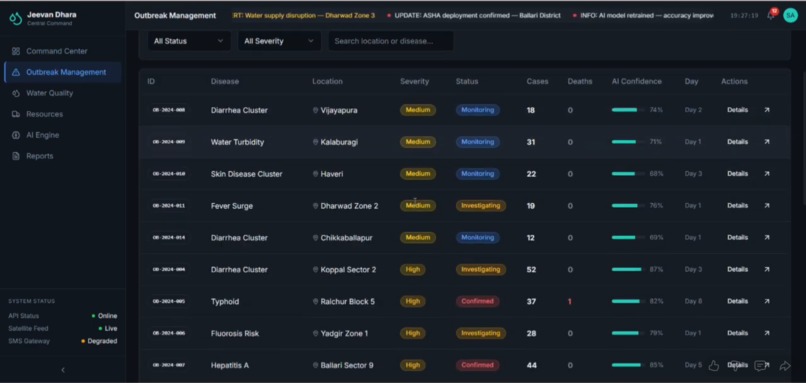Image resolution: width=806 pixels, height=383 pixels.
Task: Click arrow icon for Yadgir Zone 1 row
Action: [767, 333]
